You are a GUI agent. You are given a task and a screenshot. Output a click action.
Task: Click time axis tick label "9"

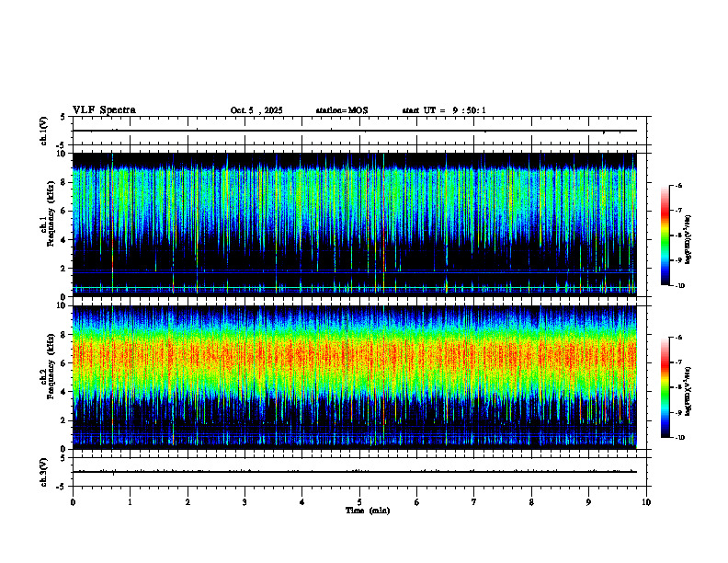[588, 502]
